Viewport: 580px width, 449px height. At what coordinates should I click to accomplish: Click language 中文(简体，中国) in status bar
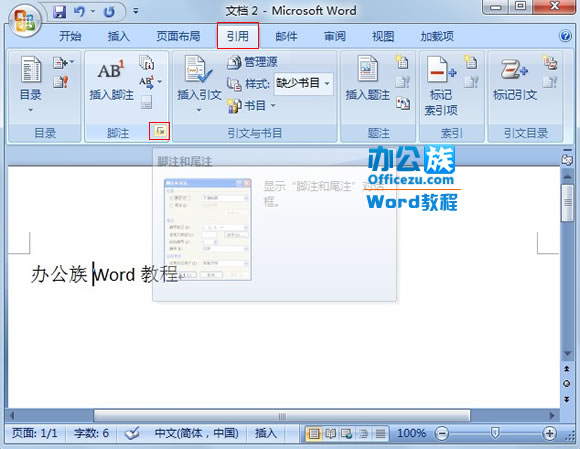pyautogui.click(x=196, y=433)
